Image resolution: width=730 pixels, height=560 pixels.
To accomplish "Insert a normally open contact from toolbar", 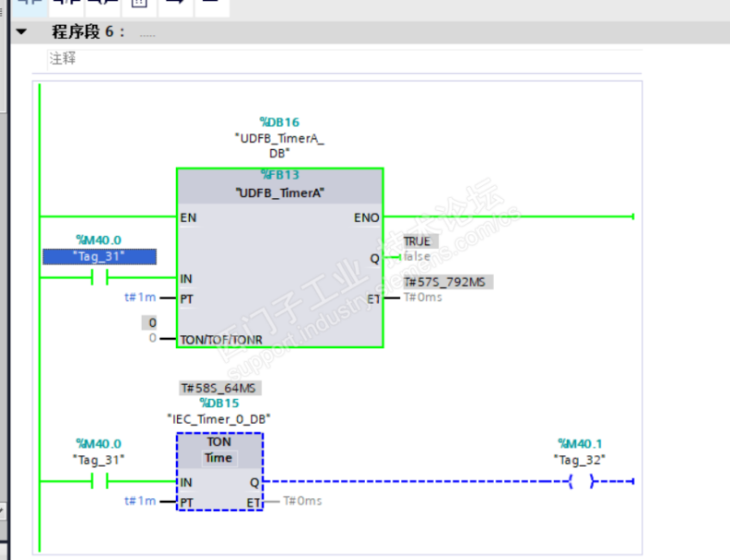I will point(29,6).
